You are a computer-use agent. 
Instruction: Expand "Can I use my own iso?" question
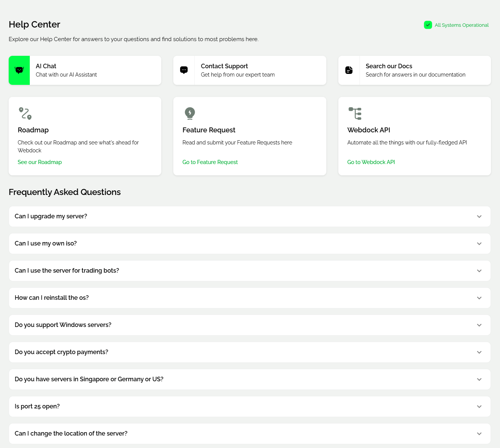coord(46,244)
